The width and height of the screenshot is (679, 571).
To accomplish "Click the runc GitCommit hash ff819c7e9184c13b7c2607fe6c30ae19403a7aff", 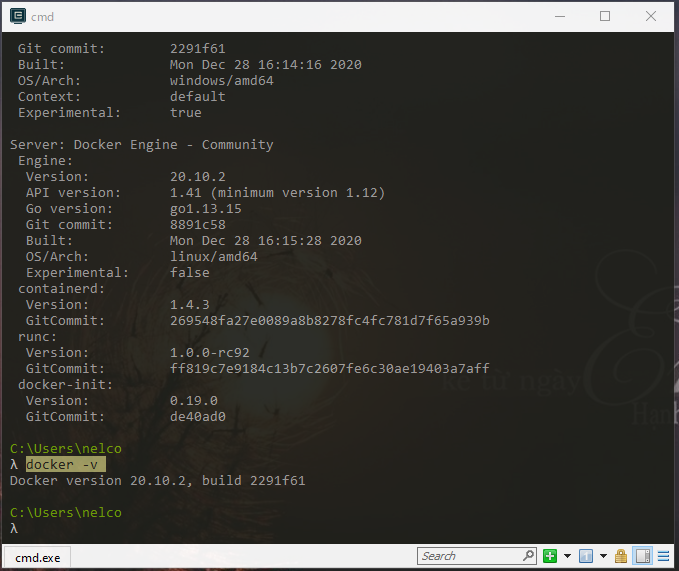I will click(330, 368).
